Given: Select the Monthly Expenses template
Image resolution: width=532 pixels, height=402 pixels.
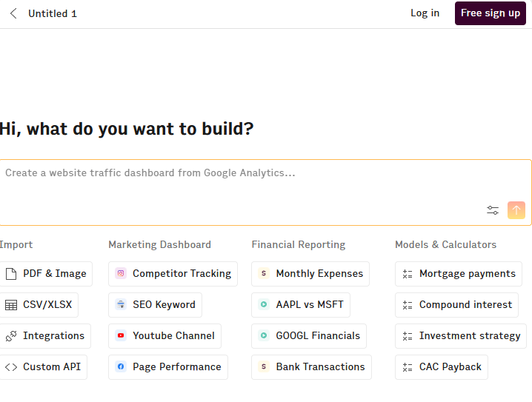Looking at the screenshot, I should pos(310,274).
